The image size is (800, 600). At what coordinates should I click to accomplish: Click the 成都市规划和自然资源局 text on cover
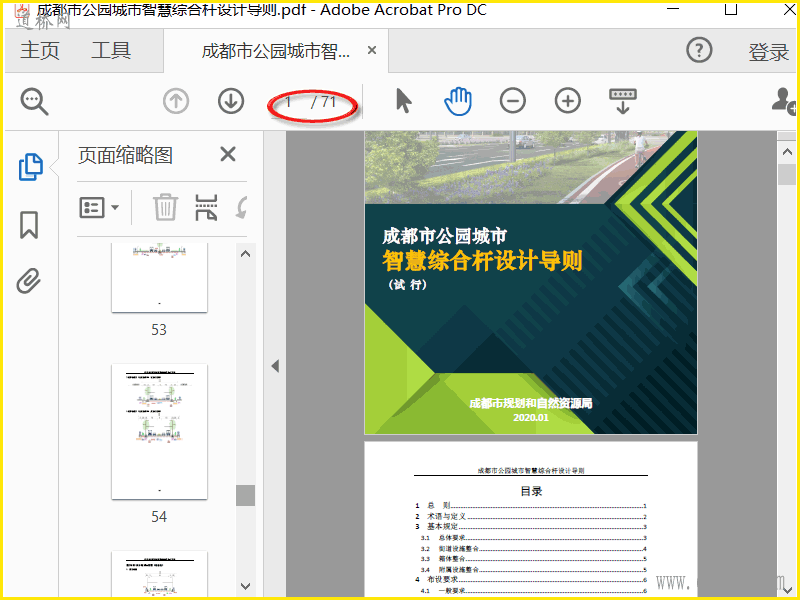[x=531, y=404]
